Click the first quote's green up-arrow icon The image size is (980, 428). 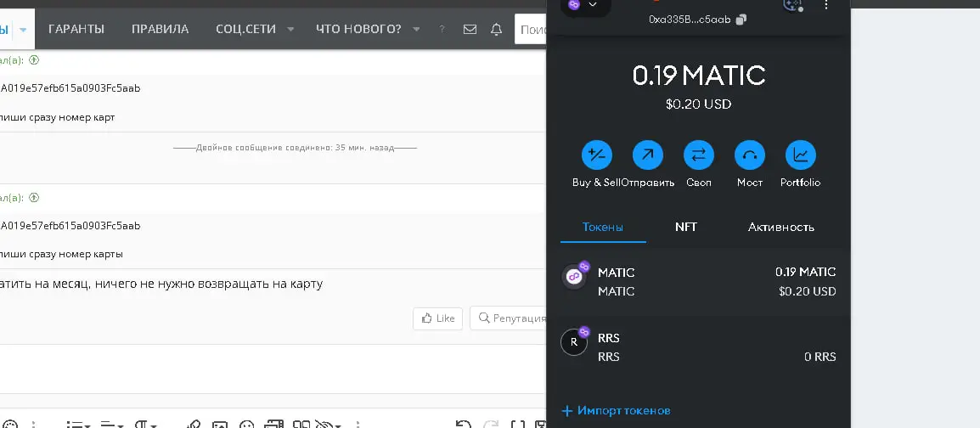pyautogui.click(x=34, y=60)
